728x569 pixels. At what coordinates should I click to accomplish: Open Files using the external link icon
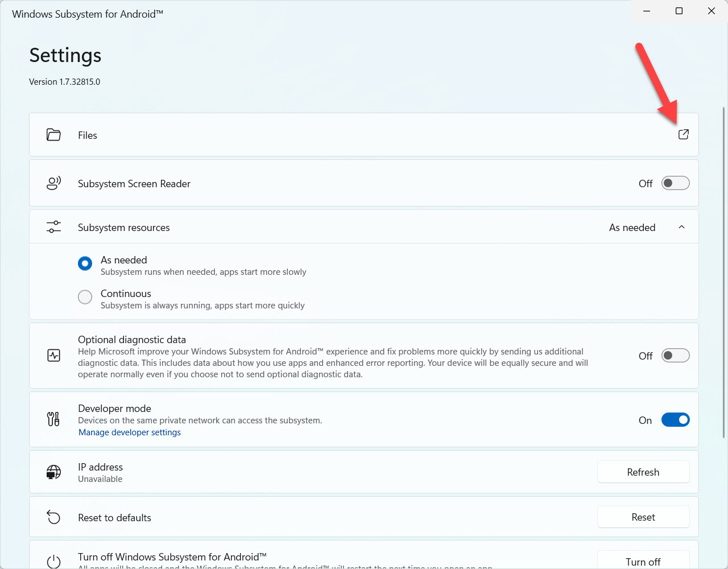pyautogui.click(x=683, y=134)
